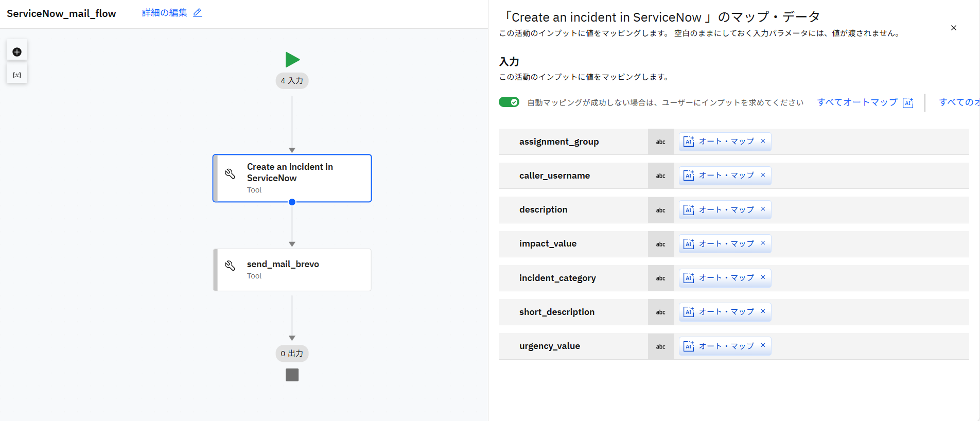Click the add node plus icon

click(x=17, y=52)
